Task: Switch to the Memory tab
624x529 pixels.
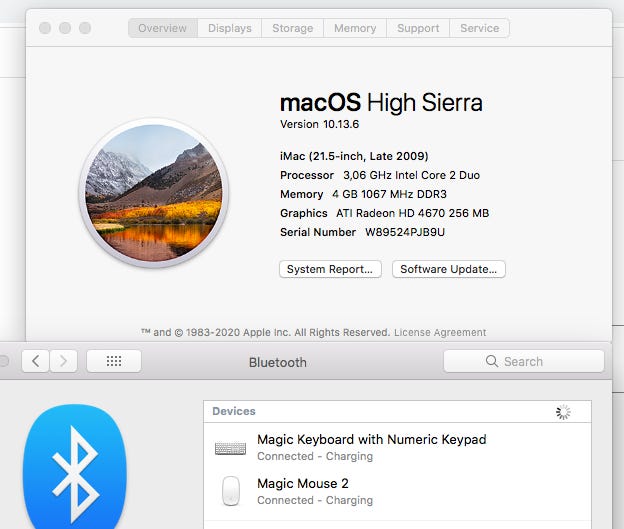Action: tap(355, 28)
